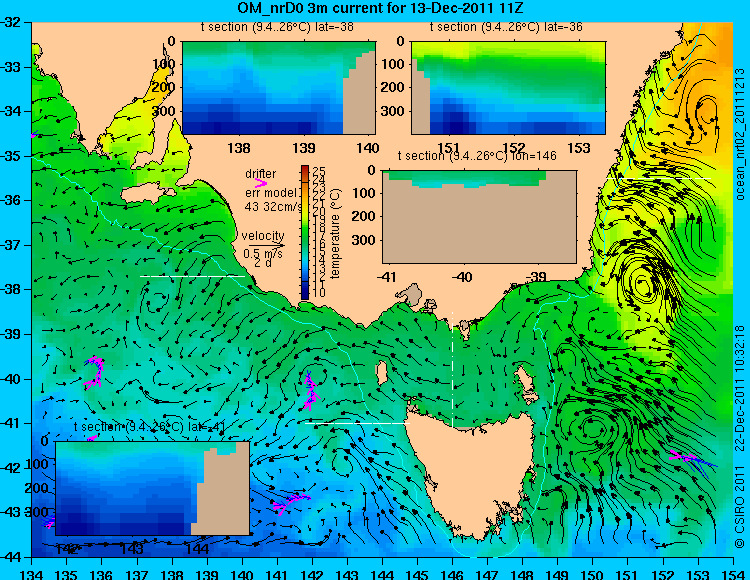The width and height of the screenshot is (750, 580).
Task: Click the "2 d" legend text
Action: click(x=263, y=263)
